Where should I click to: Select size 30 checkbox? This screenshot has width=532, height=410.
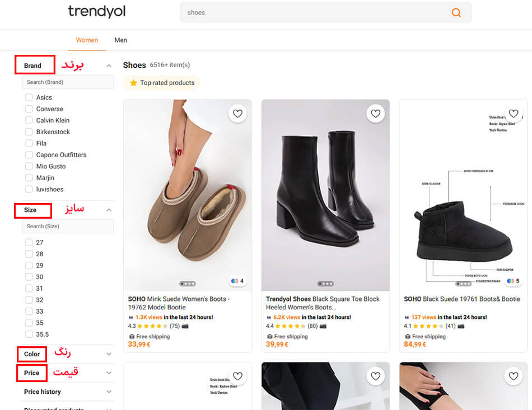pos(29,277)
